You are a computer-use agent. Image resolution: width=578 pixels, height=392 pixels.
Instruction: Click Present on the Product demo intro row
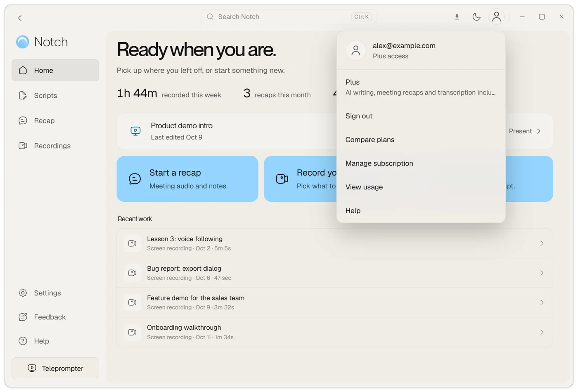(525, 131)
